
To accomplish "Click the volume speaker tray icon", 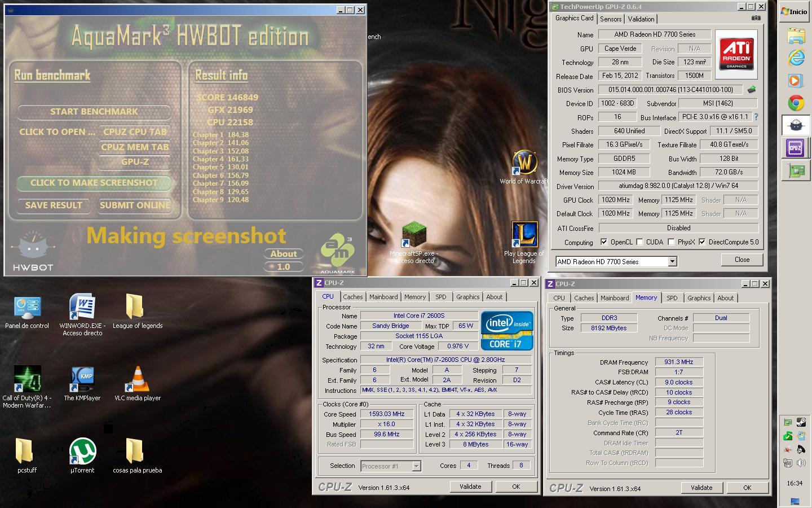I will [801, 463].
